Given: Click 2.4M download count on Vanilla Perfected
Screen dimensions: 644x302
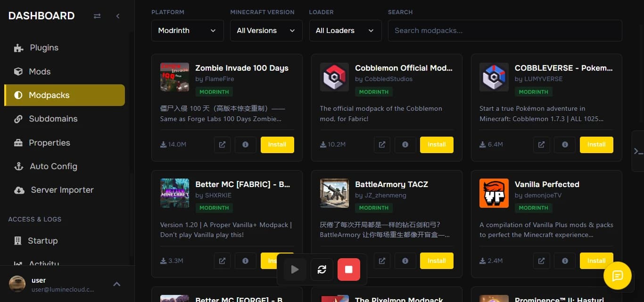Looking at the screenshot, I should (x=491, y=261).
